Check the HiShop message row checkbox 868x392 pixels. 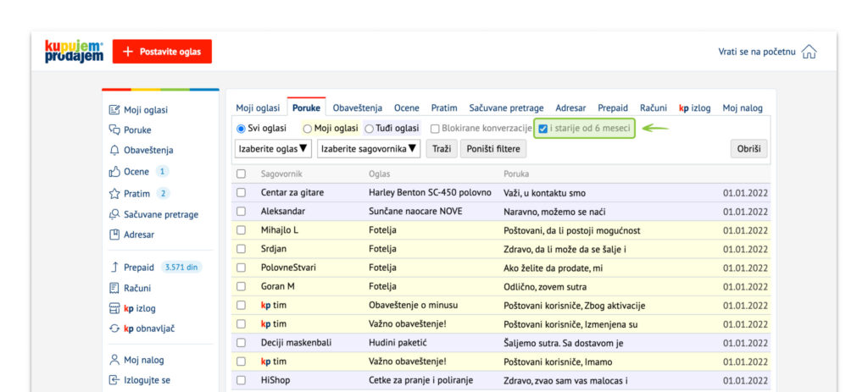pyautogui.click(x=241, y=380)
